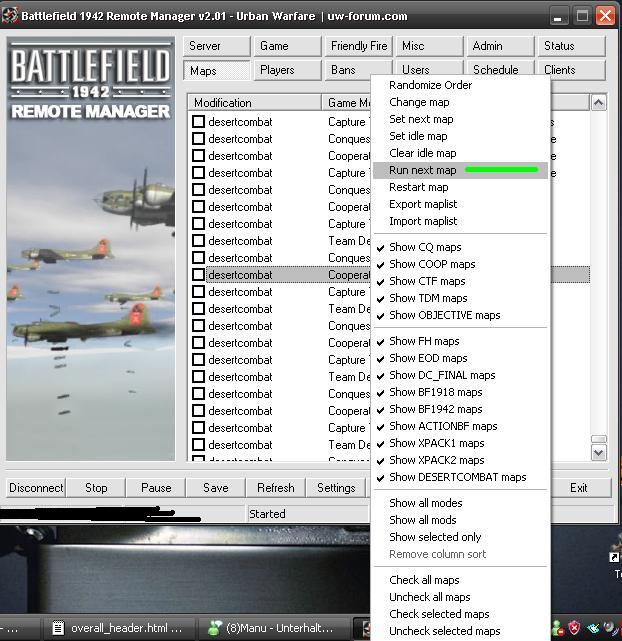Click the Save button
Screen dimensions: 622x641
[x=216, y=488]
